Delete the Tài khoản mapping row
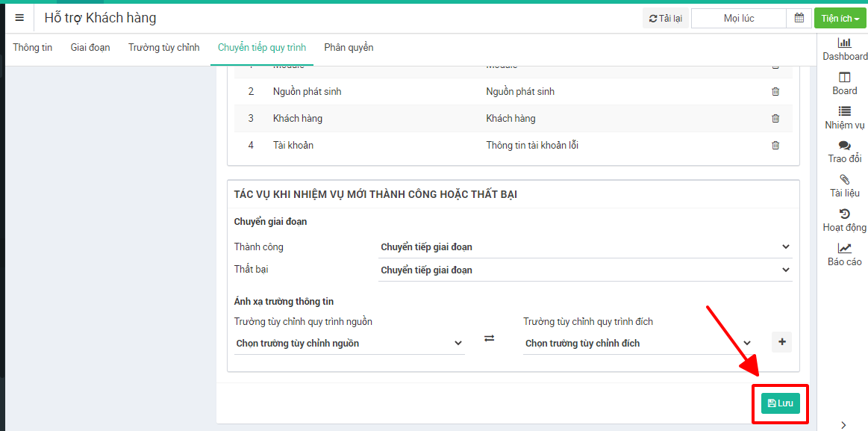868x431 pixels. click(775, 146)
